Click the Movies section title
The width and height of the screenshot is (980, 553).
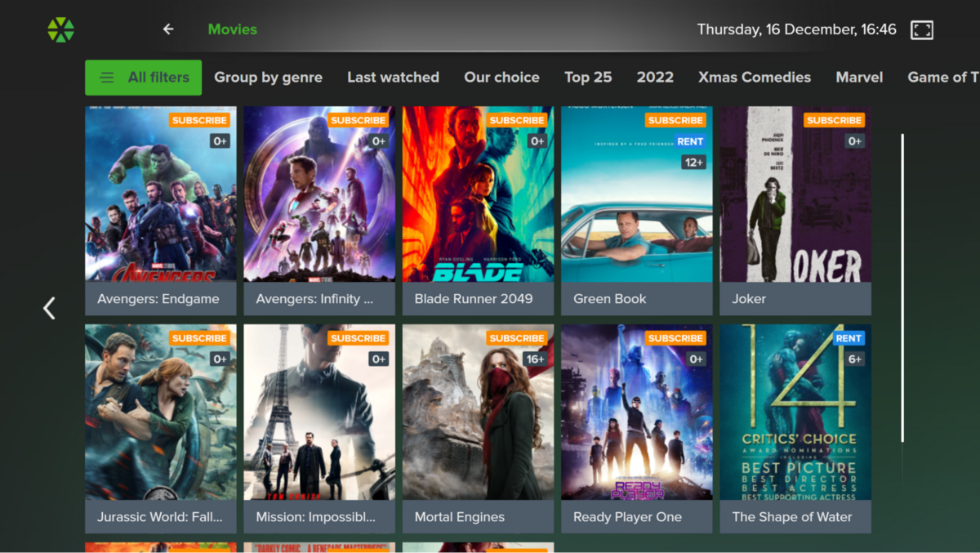(233, 29)
